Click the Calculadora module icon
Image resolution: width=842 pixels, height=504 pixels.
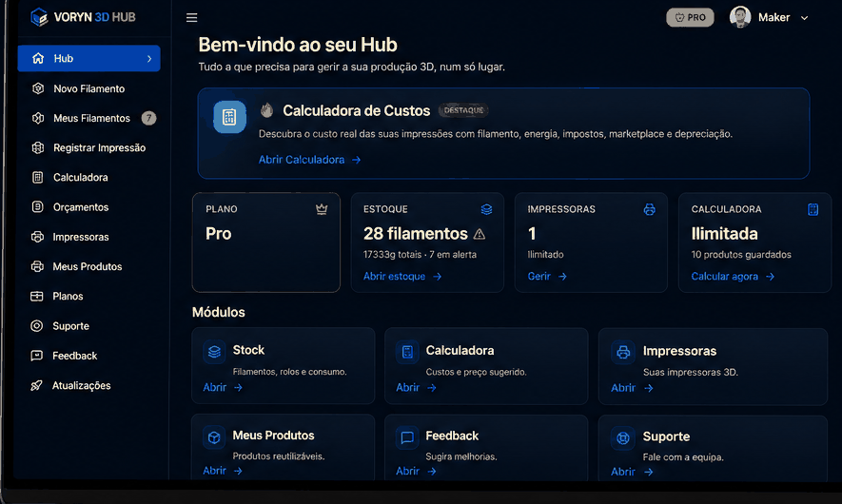click(x=407, y=352)
